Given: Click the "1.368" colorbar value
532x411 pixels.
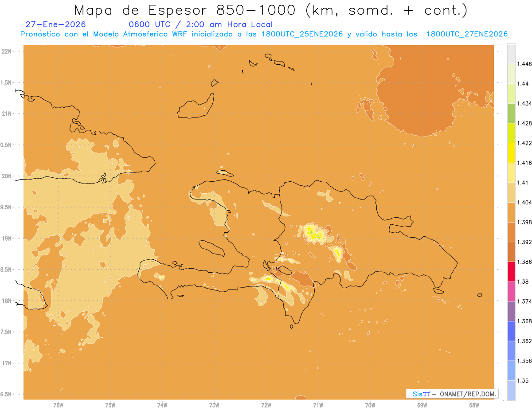Looking at the screenshot, I should (524, 321).
